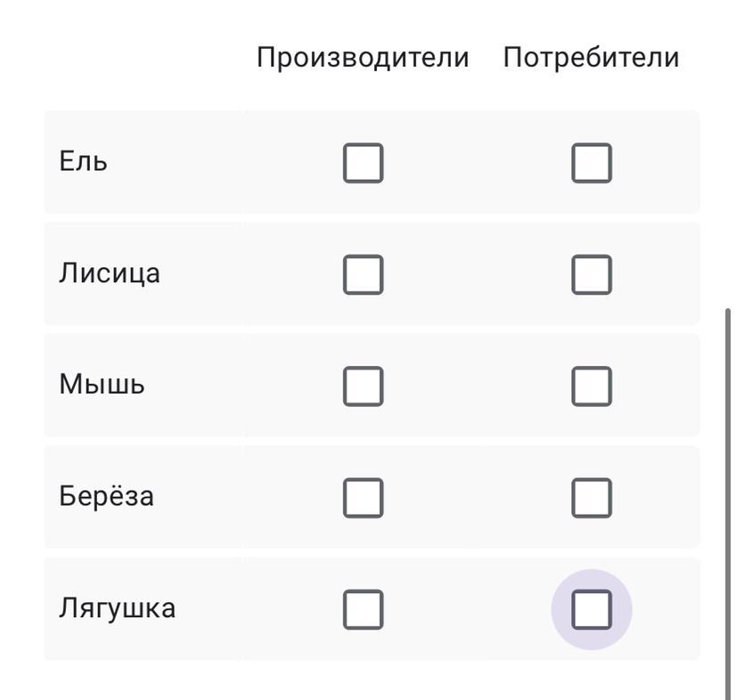Enable Производители checkbox for Лягушка

tap(364, 609)
